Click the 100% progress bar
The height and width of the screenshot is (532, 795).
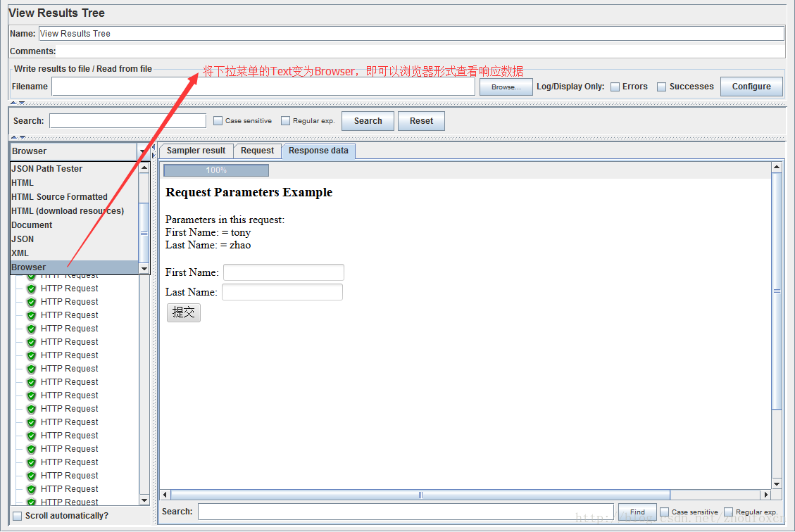(x=216, y=170)
